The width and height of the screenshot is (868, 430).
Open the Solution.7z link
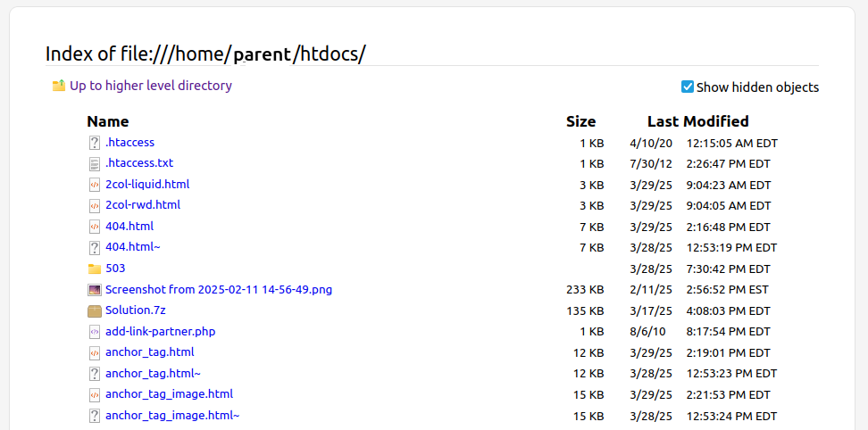point(136,310)
